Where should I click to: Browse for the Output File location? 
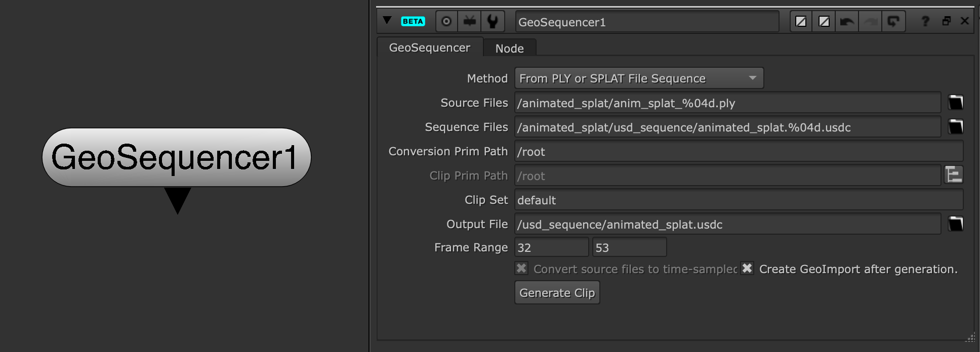955,224
